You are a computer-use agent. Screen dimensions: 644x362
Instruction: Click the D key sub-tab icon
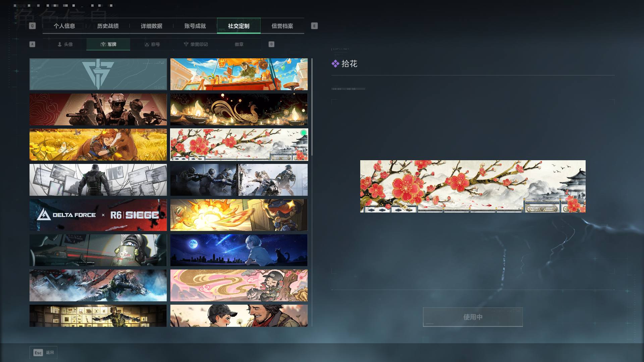[x=271, y=44]
